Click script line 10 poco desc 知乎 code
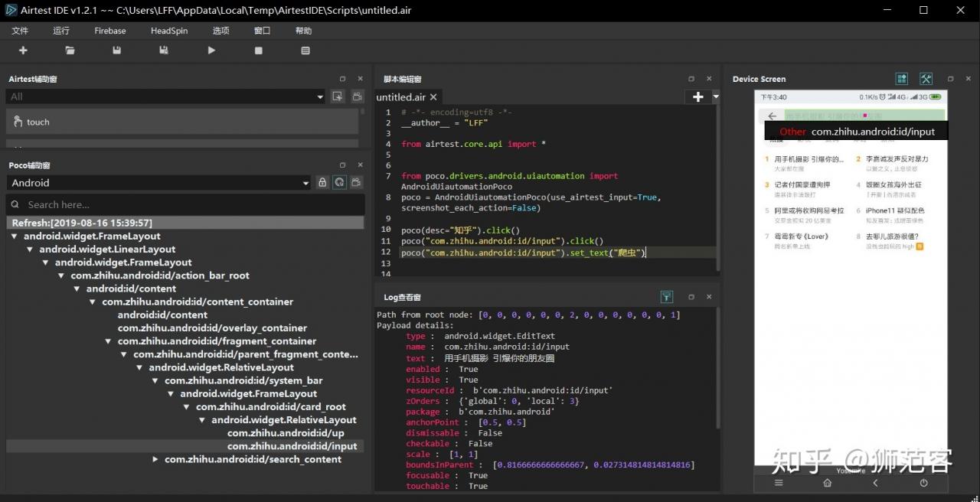 coord(460,230)
